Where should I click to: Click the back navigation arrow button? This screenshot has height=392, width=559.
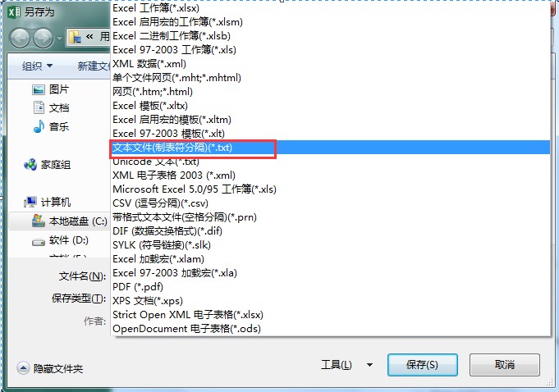pos(20,38)
